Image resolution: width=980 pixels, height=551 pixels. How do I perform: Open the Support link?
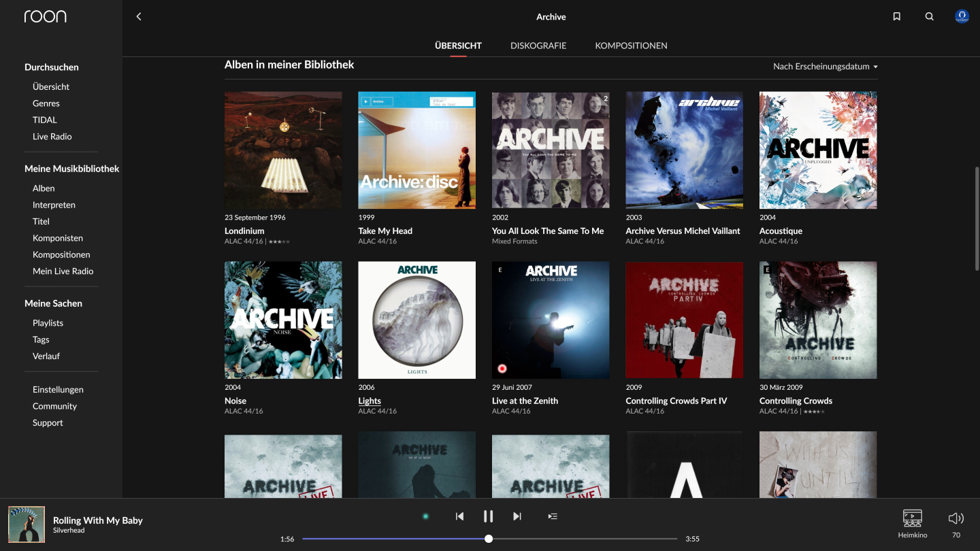48,423
